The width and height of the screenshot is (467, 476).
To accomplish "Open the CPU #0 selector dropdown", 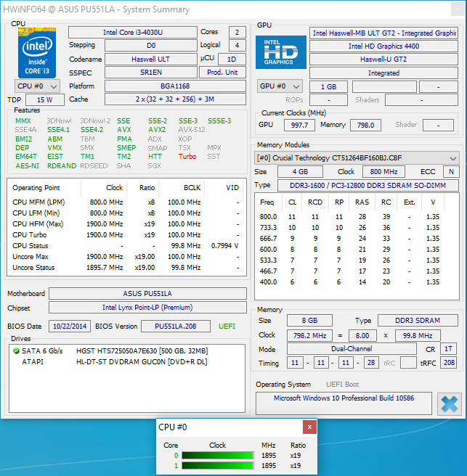I will (x=37, y=86).
